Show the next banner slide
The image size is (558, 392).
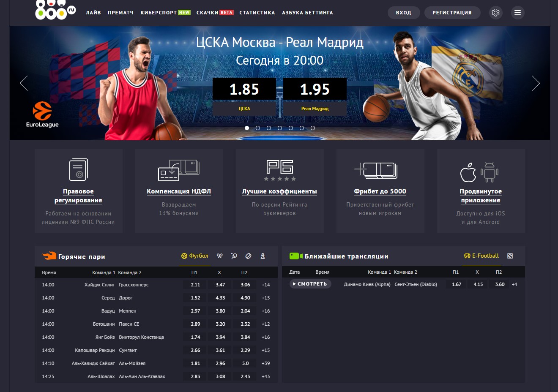click(x=536, y=83)
